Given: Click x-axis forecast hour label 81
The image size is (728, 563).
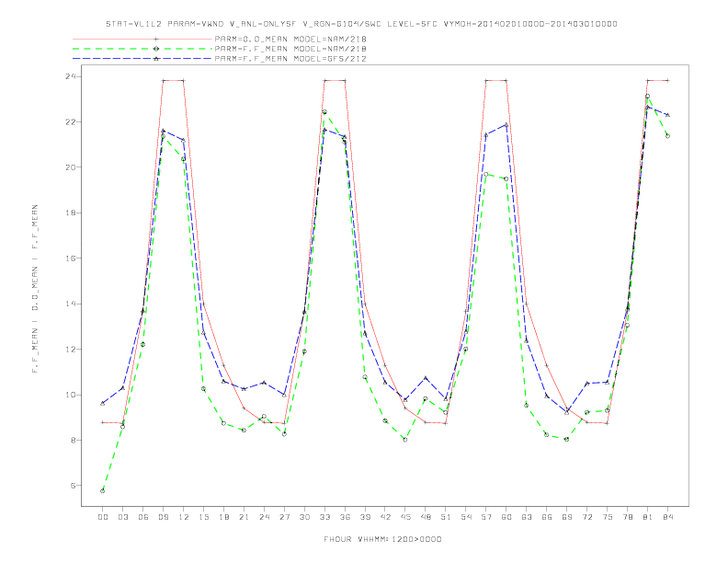Looking at the screenshot, I should (x=648, y=517).
